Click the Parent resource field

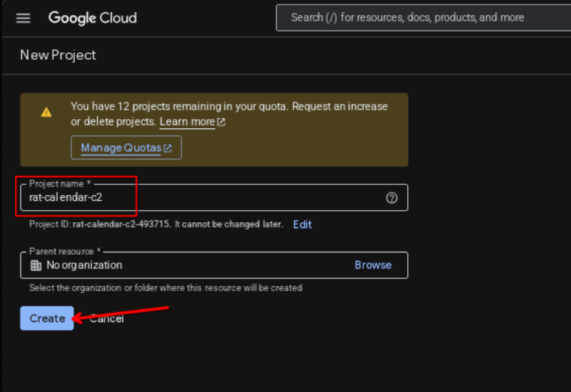[214, 265]
